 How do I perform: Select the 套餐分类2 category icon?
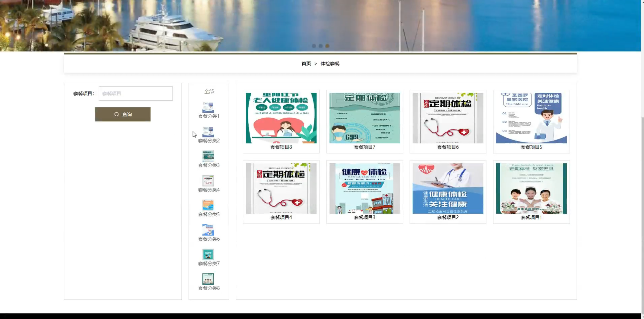click(208, 132)
